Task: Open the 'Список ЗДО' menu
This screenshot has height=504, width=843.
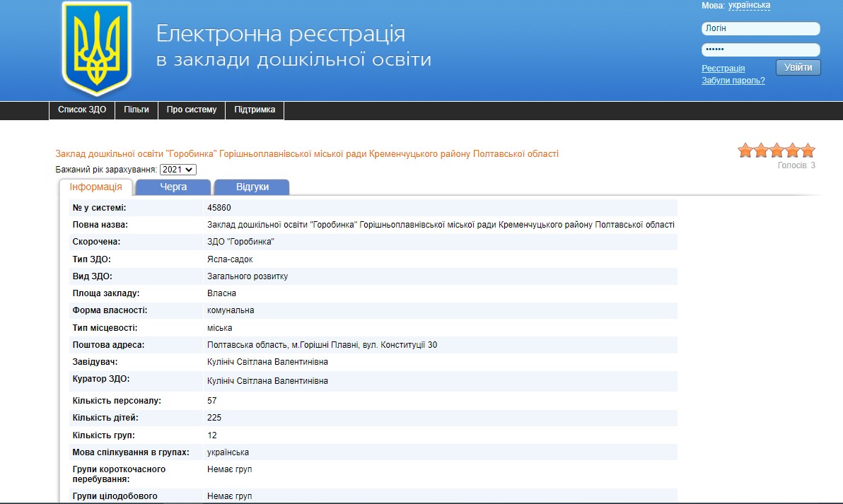Action: tap(82, 110)
